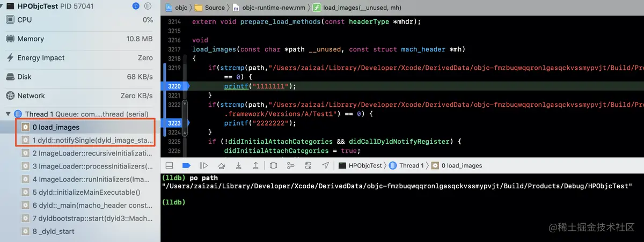
Task: Continue program execution
Action: tap(203, 165)
